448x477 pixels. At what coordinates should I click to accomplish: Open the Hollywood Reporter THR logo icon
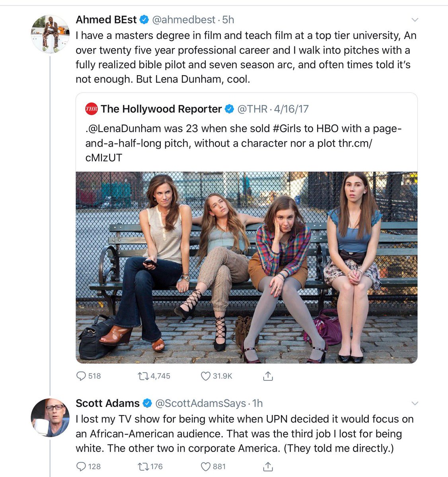click(x=92, y=109)
